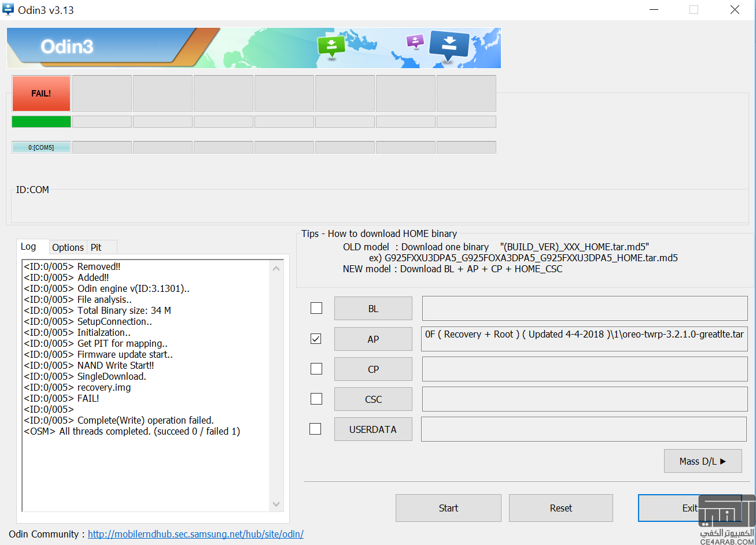756x545 pixels.
Task: Click the 'Initialzation..' log line
Action: [78, 332]
